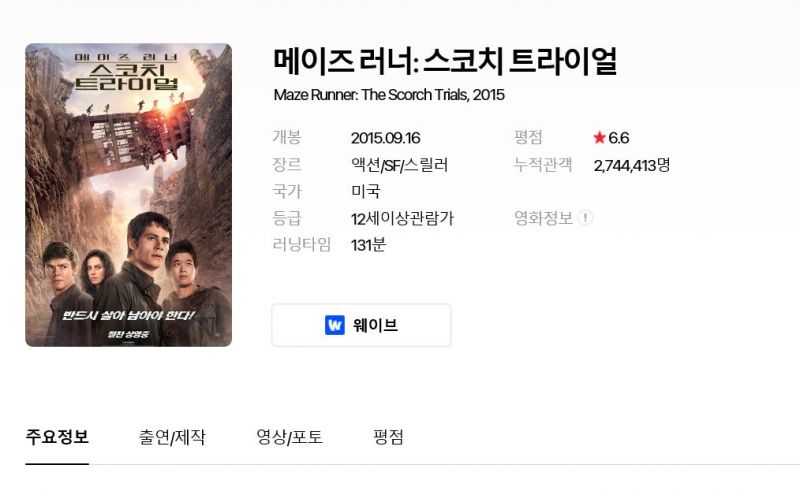Click the audience count 2,744,413명

632,165
